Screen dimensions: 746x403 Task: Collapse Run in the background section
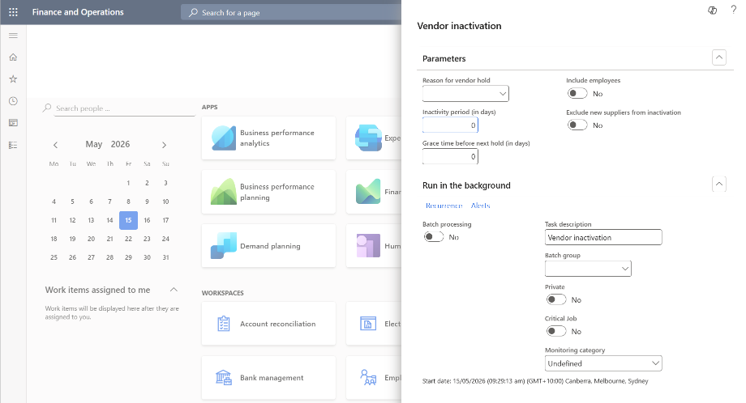point(719,184)
